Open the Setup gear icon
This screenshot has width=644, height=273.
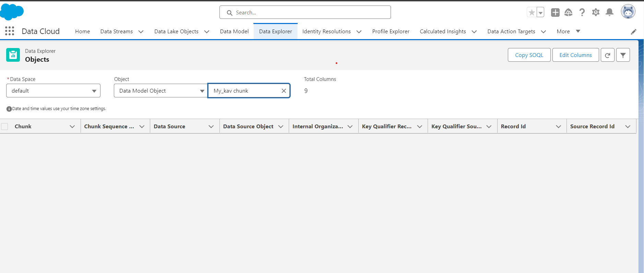click(596, 13)
